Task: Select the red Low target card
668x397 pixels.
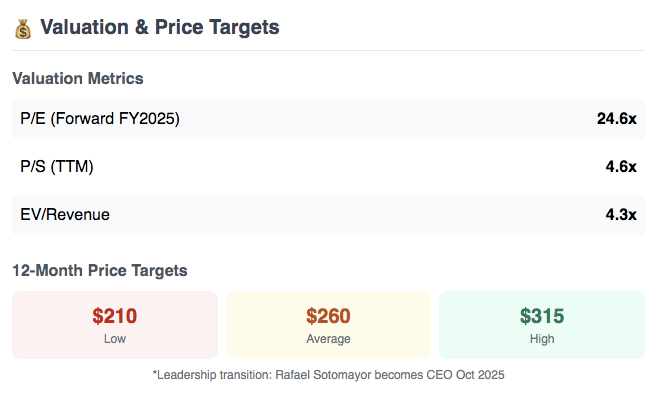Action: pyautogui.click(x=115, y=325)
